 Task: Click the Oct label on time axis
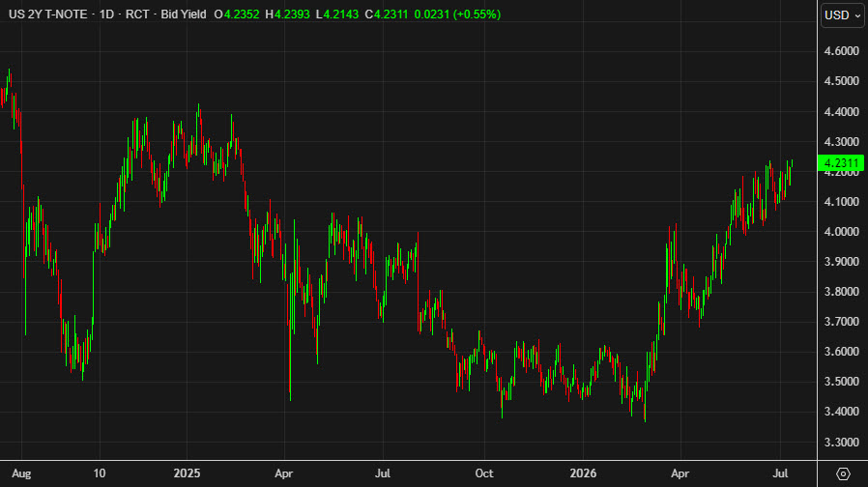484,473
